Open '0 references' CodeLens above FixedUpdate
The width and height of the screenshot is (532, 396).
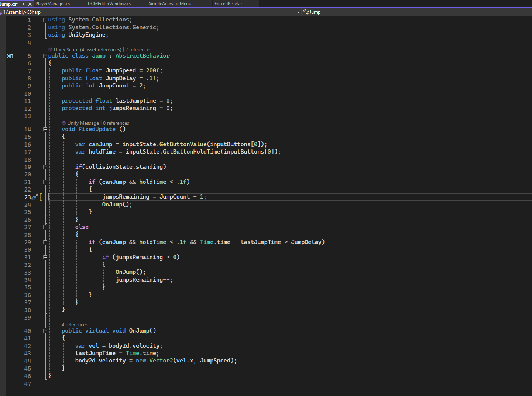tap(116, 123)
